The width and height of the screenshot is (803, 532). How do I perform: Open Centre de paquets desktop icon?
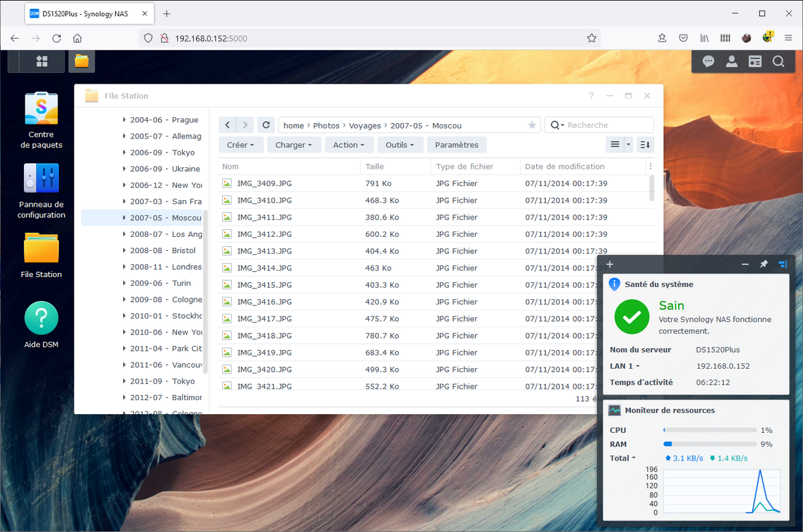pyautogui.click(x=41, y=120)
